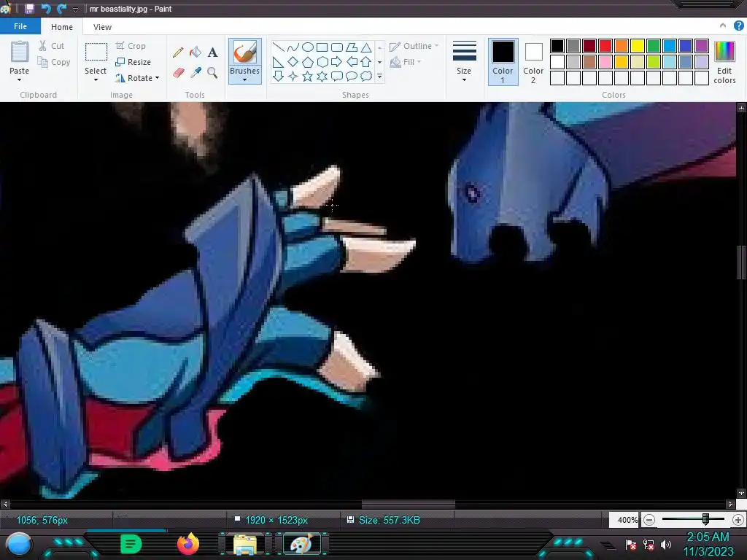Click the Rectangular selection icon
The width and height of the screenshot is (747, 560).
click(x=96, y=52)
